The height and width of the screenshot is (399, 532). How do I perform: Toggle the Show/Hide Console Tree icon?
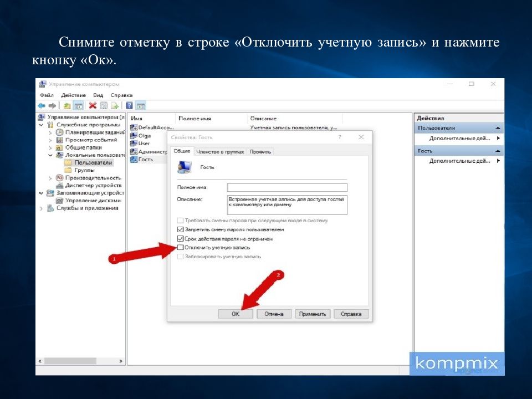coord(78,106)
